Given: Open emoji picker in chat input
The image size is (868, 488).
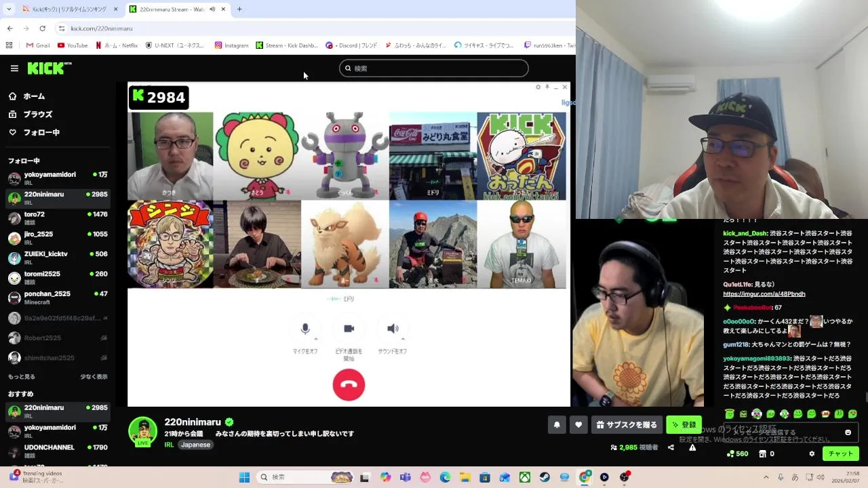Looking at the screenshot, I should [848, 432].
